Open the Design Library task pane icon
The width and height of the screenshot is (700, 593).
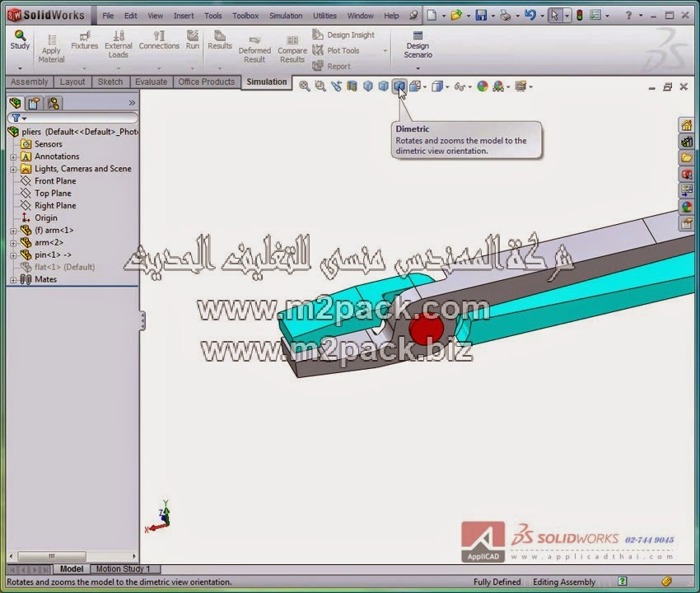tap(687, 142)
